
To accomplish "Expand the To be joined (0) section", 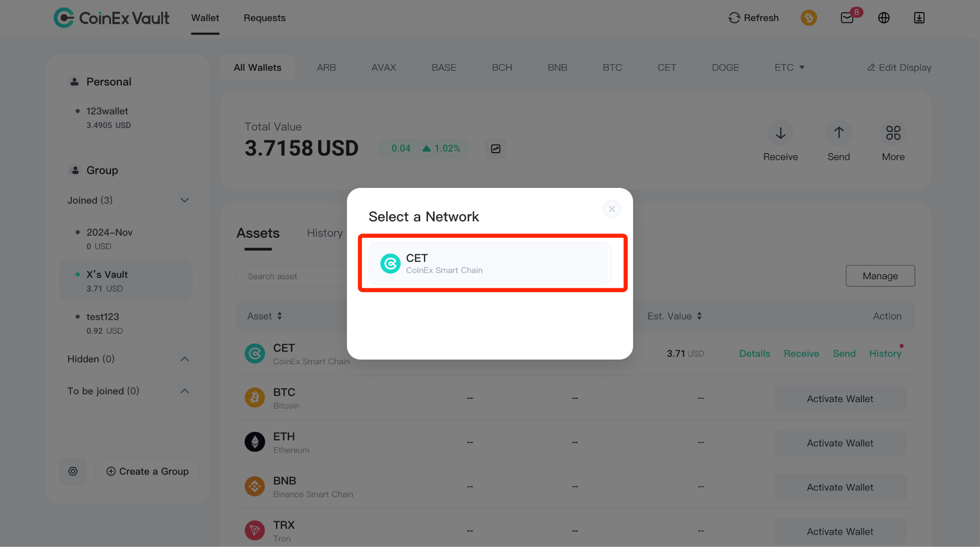I will click(x=185, y=391).
